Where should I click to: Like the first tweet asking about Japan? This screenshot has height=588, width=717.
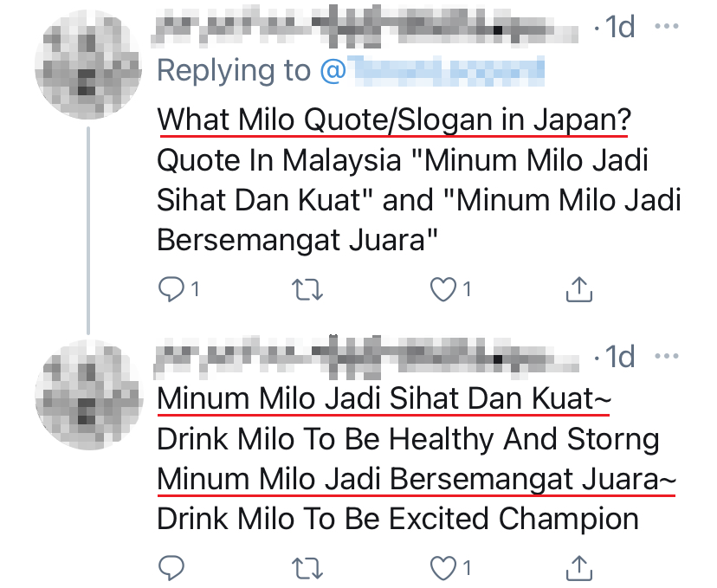coord(443,290)
